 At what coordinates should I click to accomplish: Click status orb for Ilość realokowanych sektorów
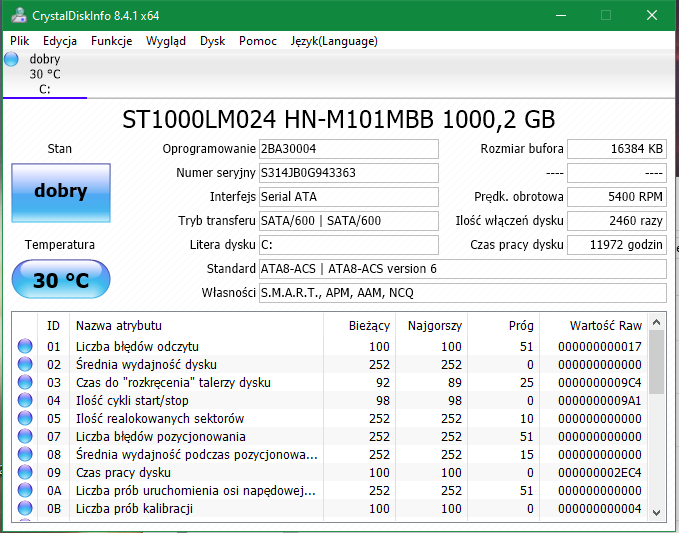coord(25,419)
